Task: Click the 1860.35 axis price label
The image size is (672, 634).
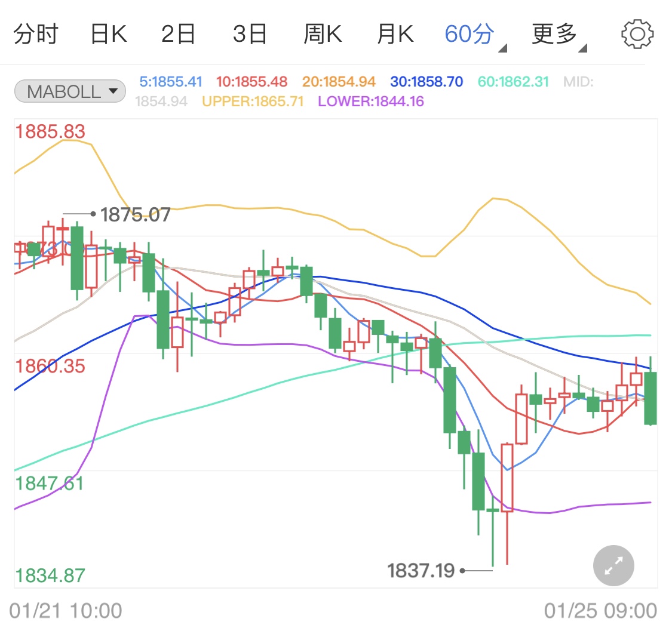Action: coord(50,367)
